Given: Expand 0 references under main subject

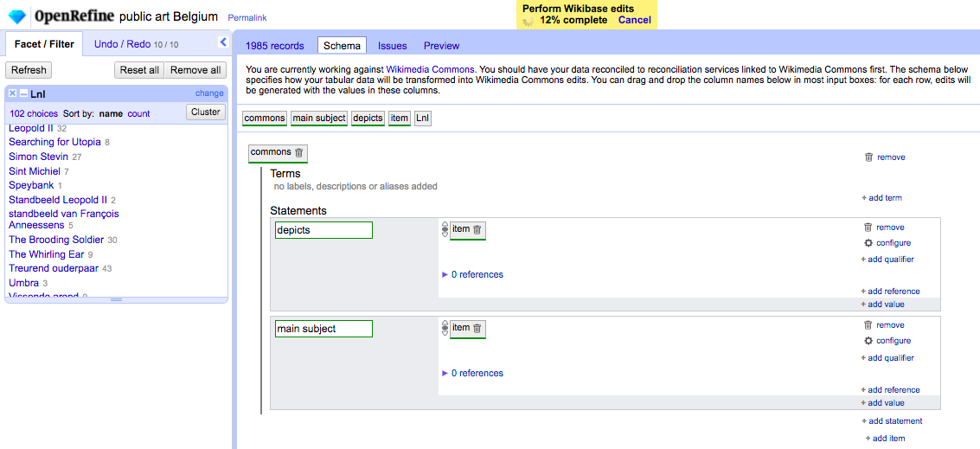Looking at the screenshot, I should (472, 374).
